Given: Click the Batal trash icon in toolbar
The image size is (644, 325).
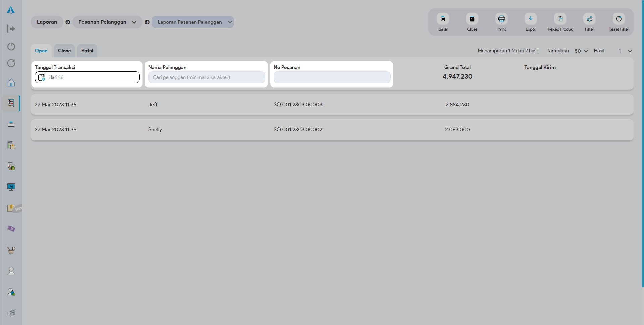Looking at the screenshot, I should pos(443,19).
